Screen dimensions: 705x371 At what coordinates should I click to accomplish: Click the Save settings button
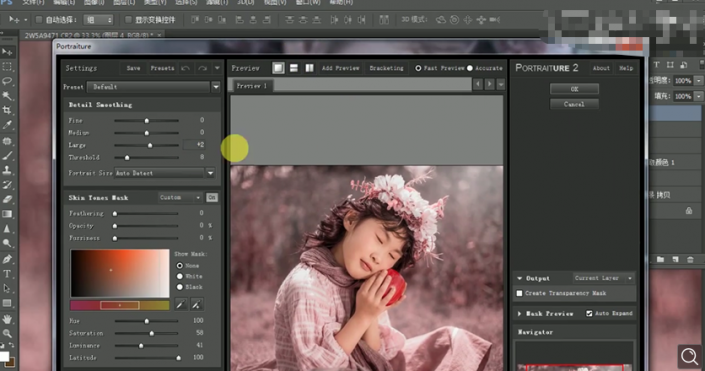click(x=133, y=68)
